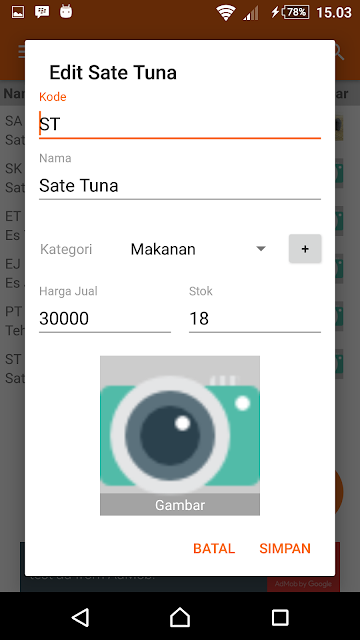
Task: Click the plus button to add category
Action: click(305, 249)
